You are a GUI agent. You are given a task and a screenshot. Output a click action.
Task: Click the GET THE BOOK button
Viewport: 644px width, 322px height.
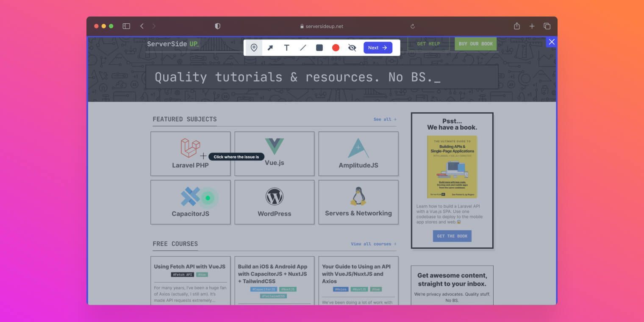pyautogui.click(x=452, y=236)
